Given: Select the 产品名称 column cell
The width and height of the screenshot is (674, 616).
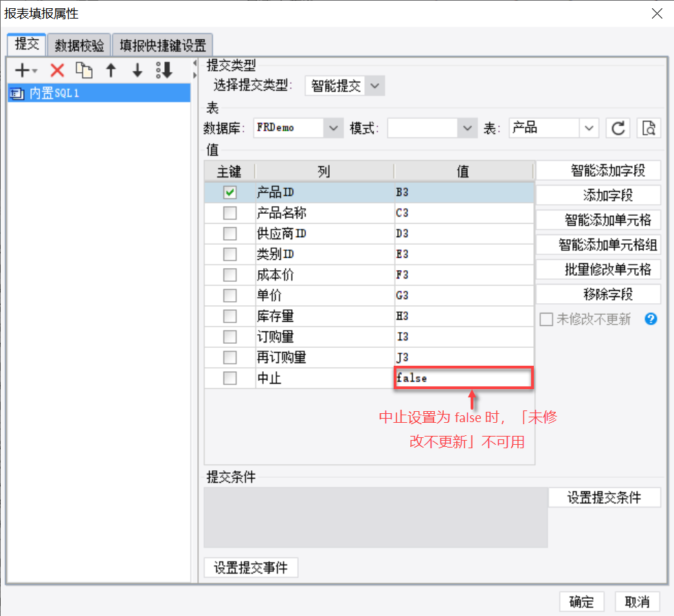Looking at the screenshot, I should (x=325, y=213).
